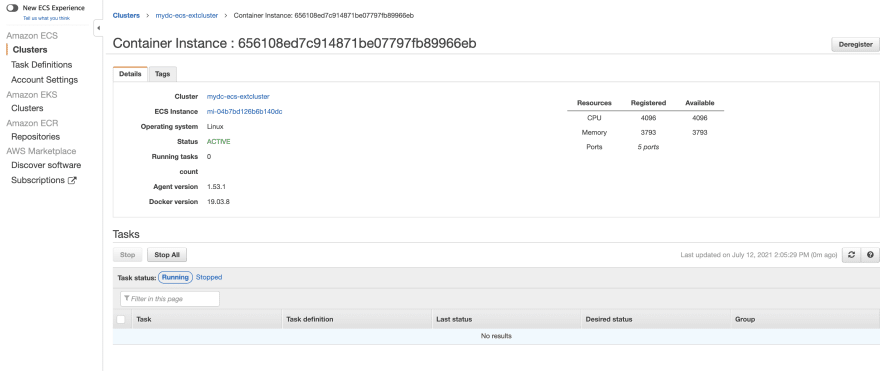Open Repositories under Amazon ECR
Screen dimensions: 880x371
tap(35, 137)
